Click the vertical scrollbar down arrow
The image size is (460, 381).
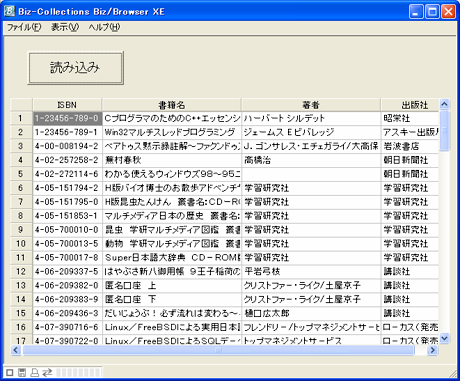(x=444, y=339)
